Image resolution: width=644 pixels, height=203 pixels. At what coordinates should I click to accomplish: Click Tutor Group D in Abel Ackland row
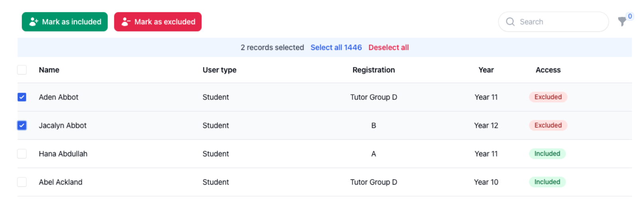pyautogui.click(x=373, y=182)
